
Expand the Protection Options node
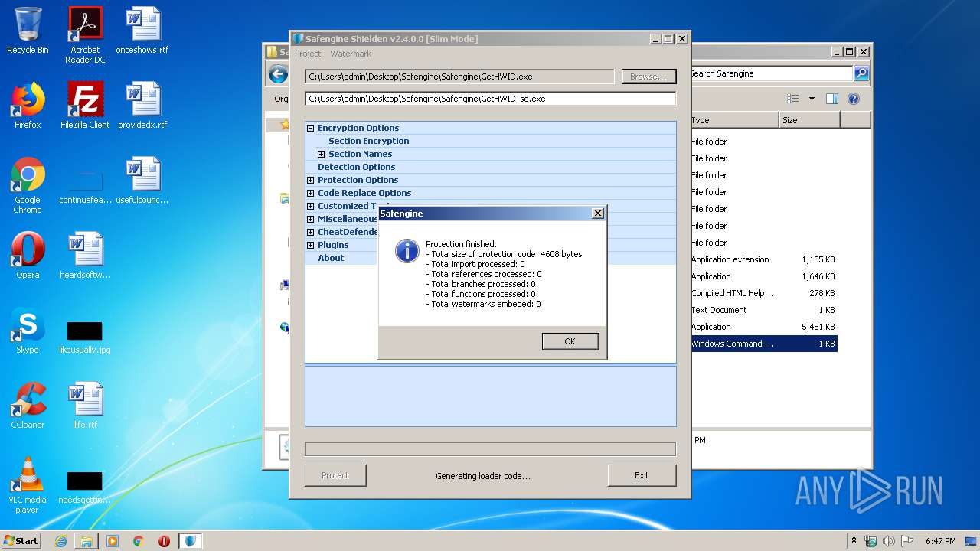coord(311,180)
